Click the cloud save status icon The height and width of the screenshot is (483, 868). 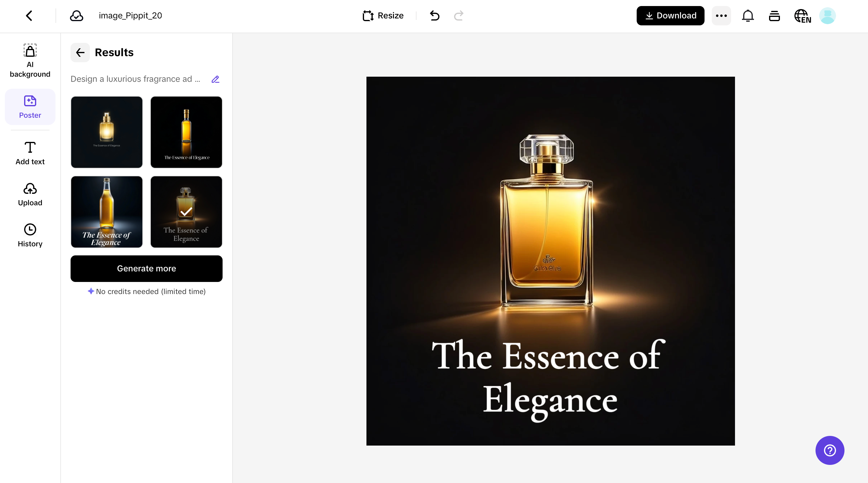coord(77,15)
